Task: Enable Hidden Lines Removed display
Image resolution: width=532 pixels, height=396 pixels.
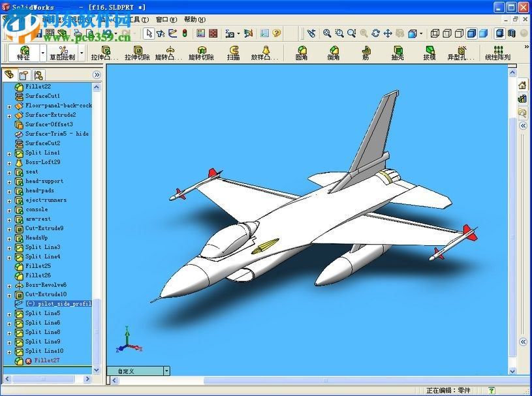Action: click(459, 32)
